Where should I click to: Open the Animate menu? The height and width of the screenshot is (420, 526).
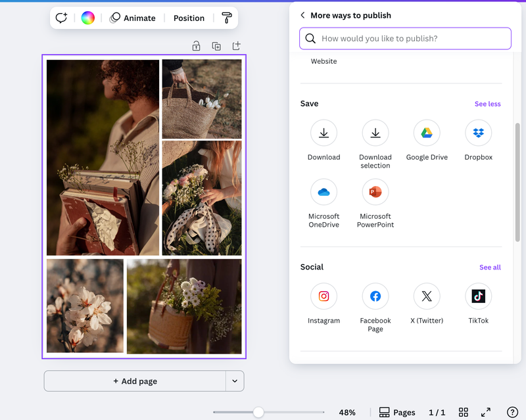pyautogui.click(x=133, y=18)
